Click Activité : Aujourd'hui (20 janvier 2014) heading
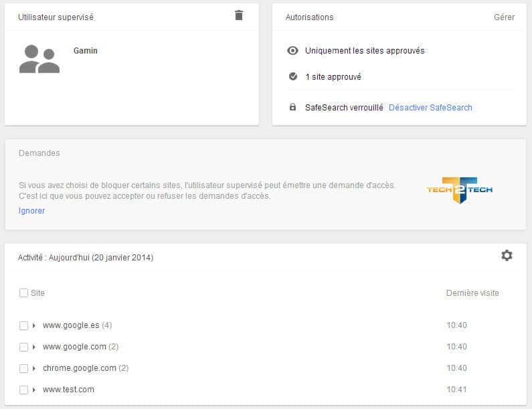Screen dimensions: 532x409 (x=86, y=258)
